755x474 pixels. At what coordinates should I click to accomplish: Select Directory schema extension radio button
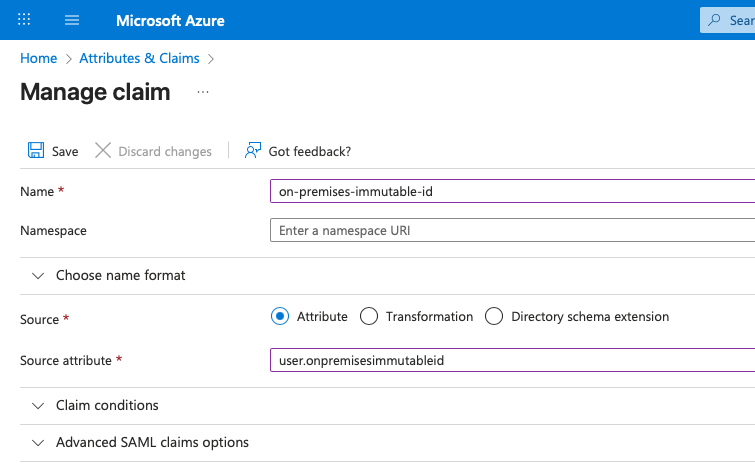point(494,316)
